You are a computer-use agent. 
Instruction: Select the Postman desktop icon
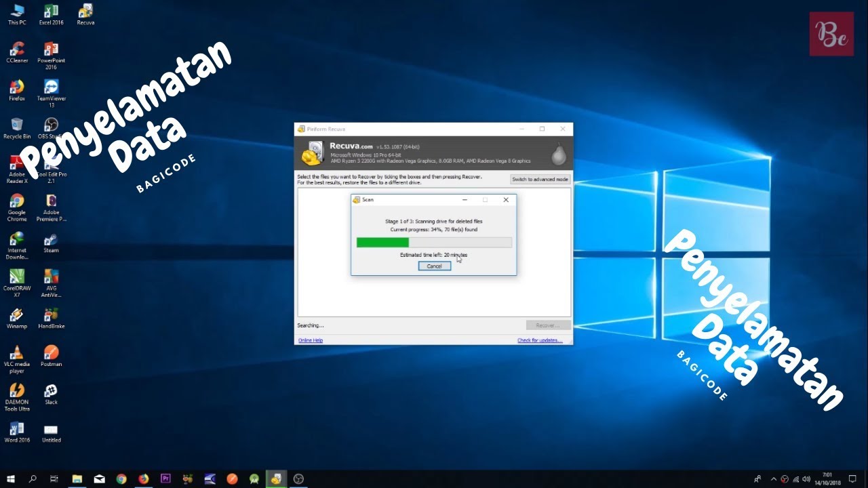[x=51, y=356]
